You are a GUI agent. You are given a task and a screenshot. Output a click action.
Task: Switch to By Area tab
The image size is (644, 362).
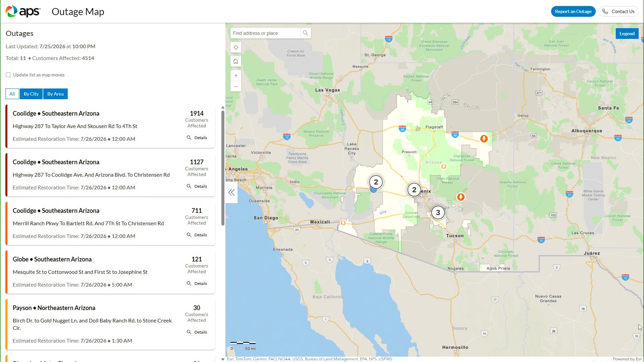click(x=55, y=94)
